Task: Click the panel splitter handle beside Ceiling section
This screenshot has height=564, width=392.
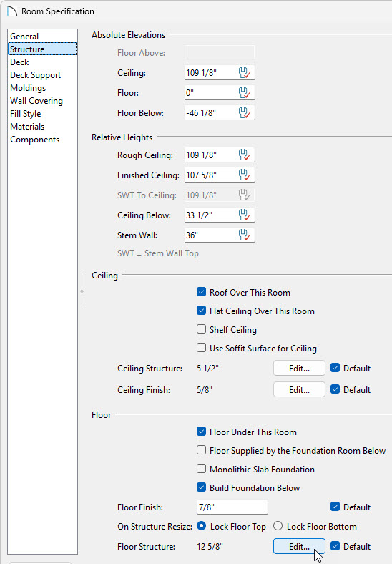Action: tap(82, 291)
